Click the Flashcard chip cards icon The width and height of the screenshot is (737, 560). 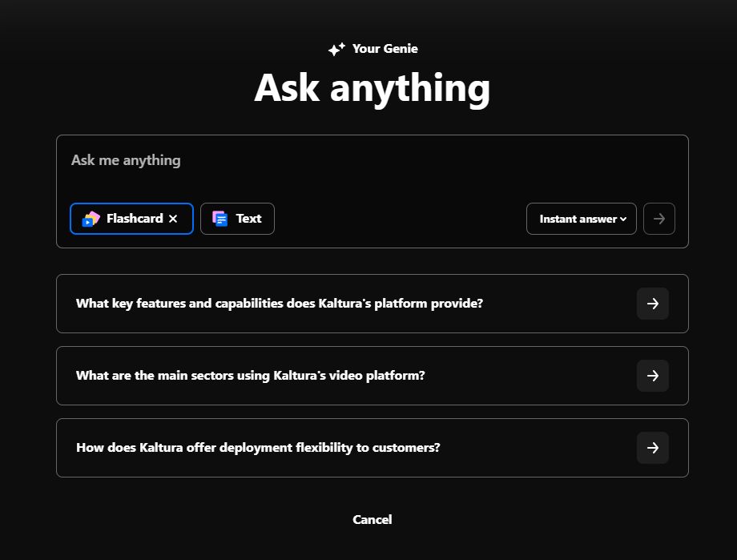pyautogui.click(x=91, y=219)
